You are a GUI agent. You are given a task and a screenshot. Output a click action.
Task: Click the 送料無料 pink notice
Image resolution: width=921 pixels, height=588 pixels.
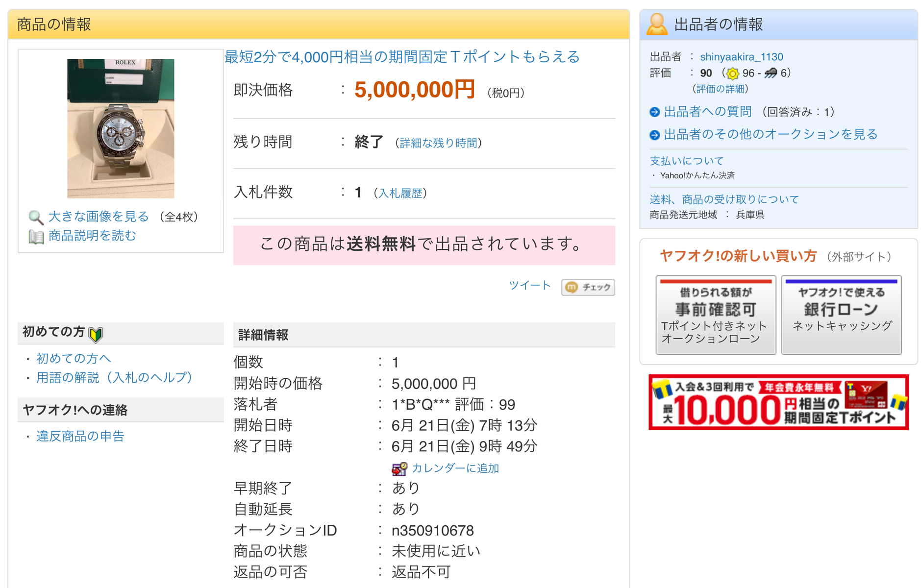pyautogui.click(x=424, y=245)
